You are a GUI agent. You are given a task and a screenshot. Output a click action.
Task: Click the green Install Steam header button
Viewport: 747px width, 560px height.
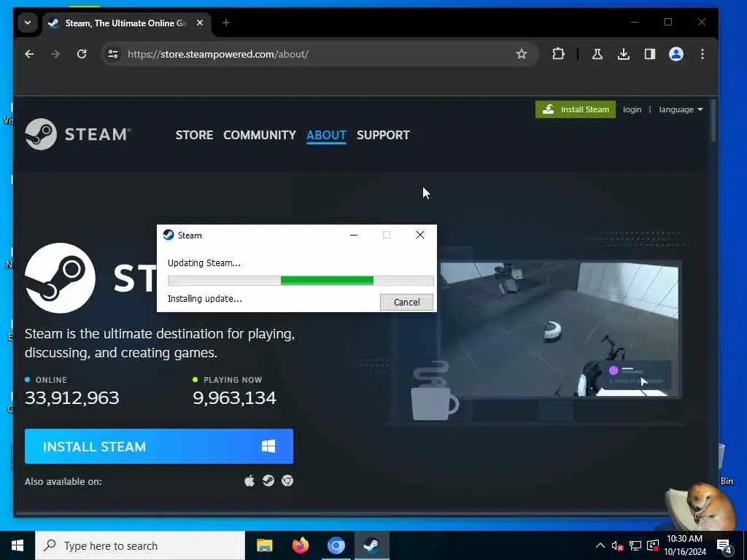[x=576, y=109]
